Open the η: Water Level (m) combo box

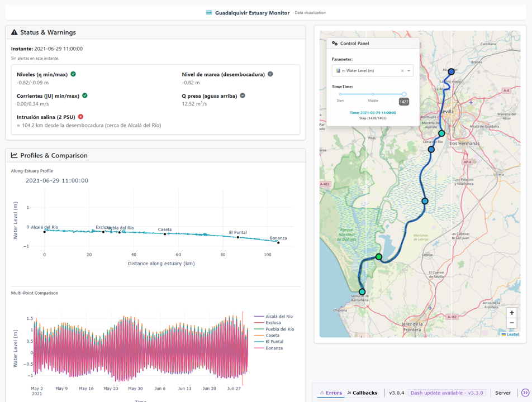[373, 70]
